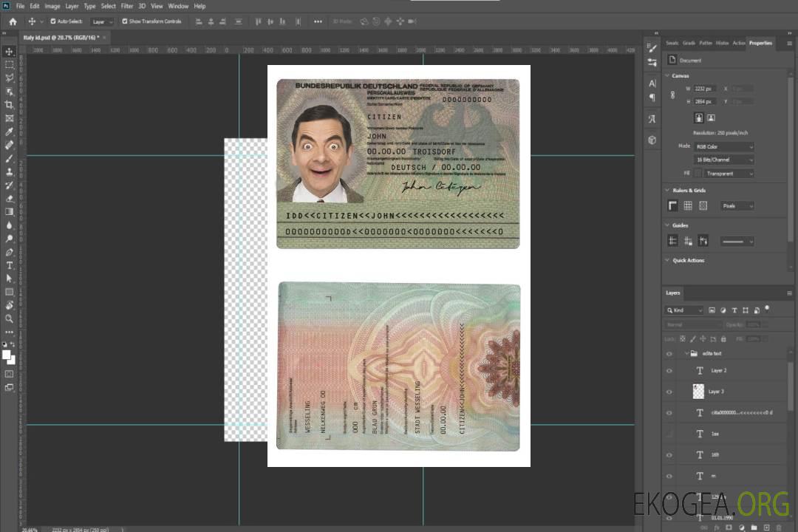Toggle the Show Transform Controls checkbox
Image resolution: width=798 pixels, height=532 pixels.
tap(125, 21)
